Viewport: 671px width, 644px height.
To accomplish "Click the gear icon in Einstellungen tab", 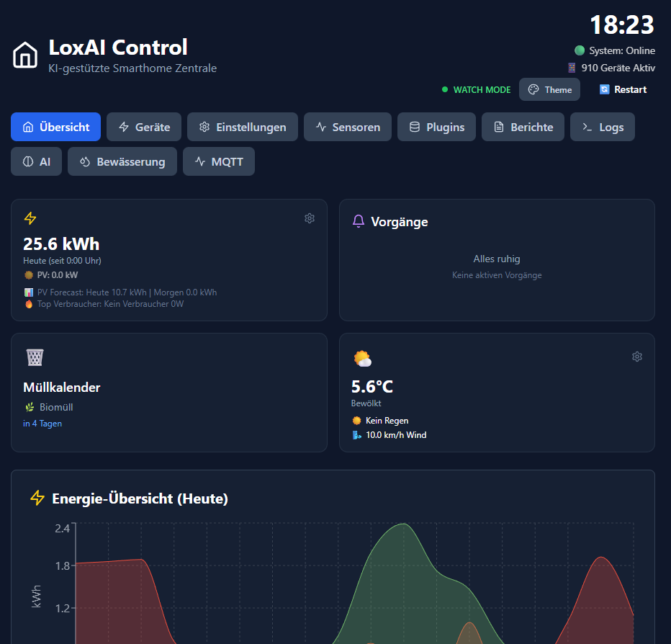I will click(x=204, y=127).
